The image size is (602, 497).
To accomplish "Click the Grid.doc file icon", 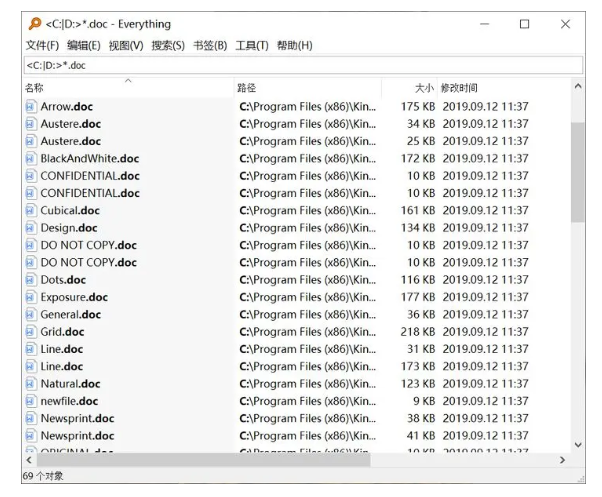I will point(31,332).
